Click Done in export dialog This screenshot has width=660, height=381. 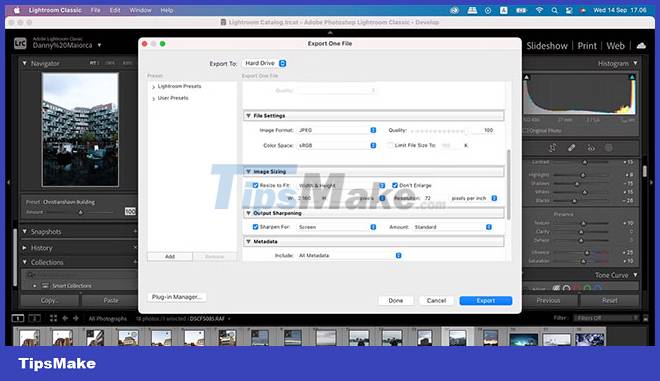pyautogui.click(x=396, y=301)
